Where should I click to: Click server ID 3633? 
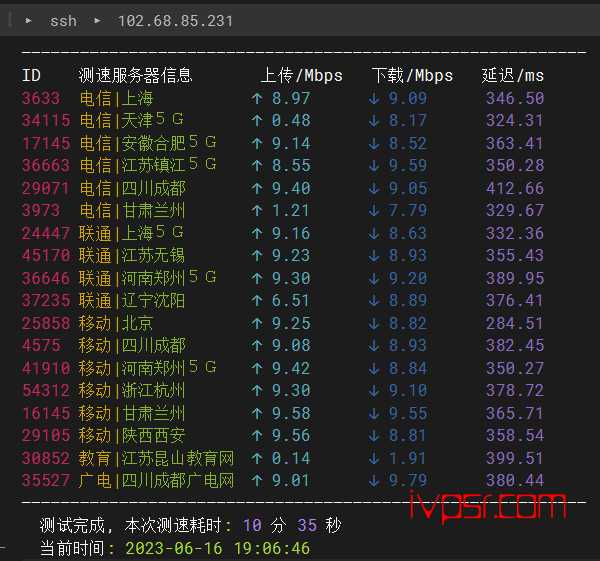click(x=41, y=98)
